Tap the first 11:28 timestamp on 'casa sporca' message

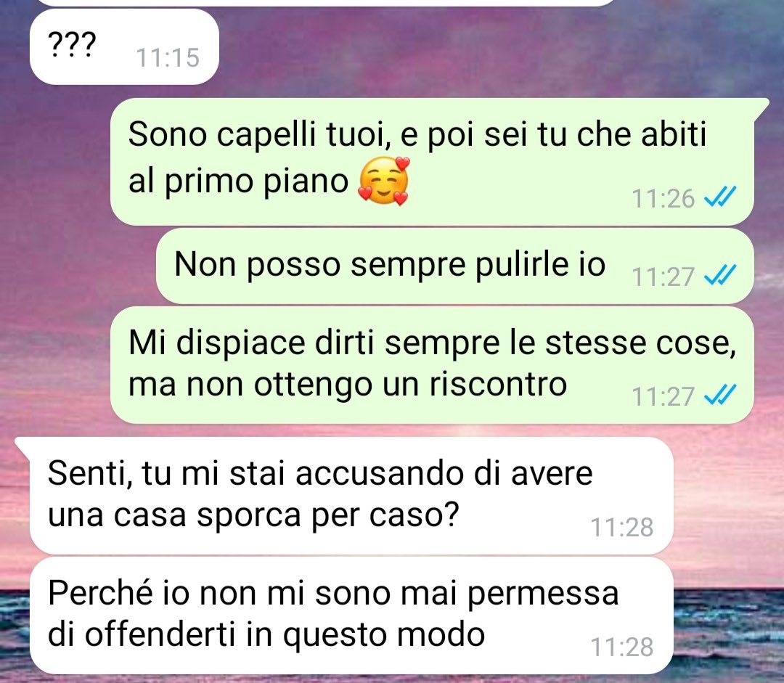click(x=621, y=527)
